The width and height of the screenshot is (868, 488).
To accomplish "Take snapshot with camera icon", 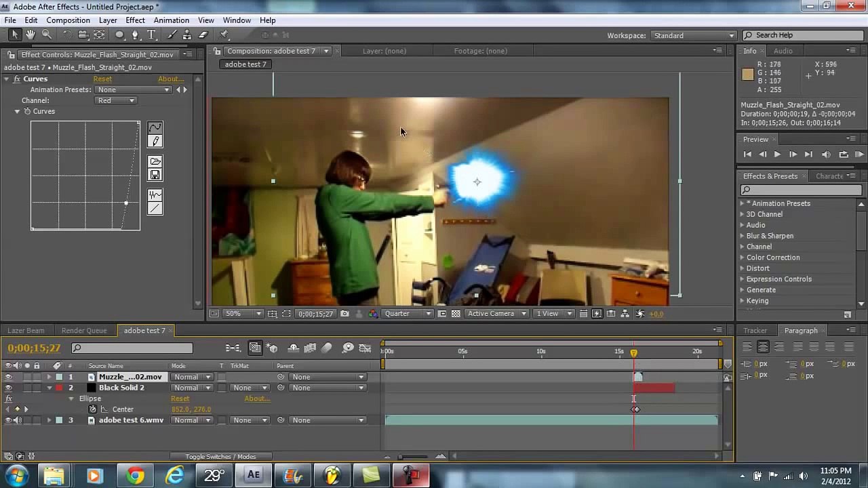I will point(344,314).
